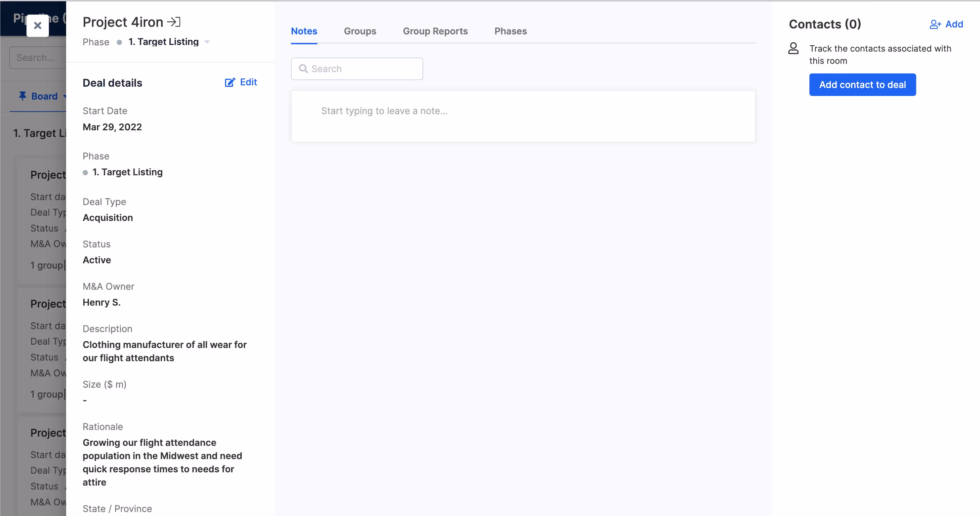Image resolution: width=980 pixels, height=516 pixels.
Task: Open the Group Reports tab
Action: pyautogui.click(x=435, y=31)
